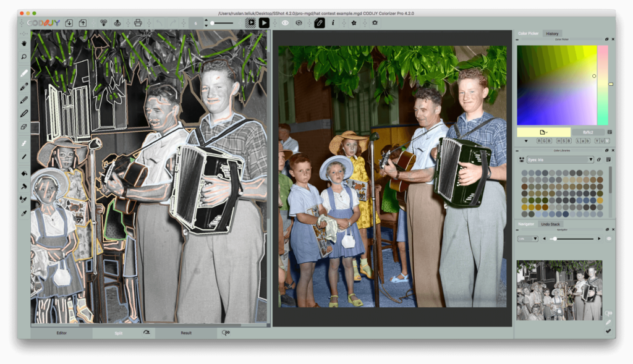This screenshot has width=633, height=364.
Task: Click the Print icon in the top toolbar
Action: coord(138,22)
